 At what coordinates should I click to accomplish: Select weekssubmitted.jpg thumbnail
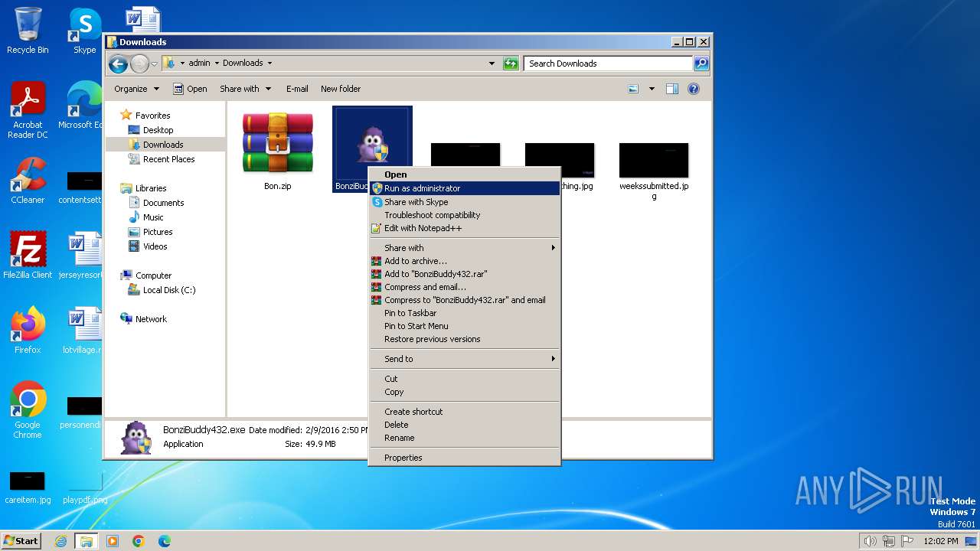(x=654, y=171)
